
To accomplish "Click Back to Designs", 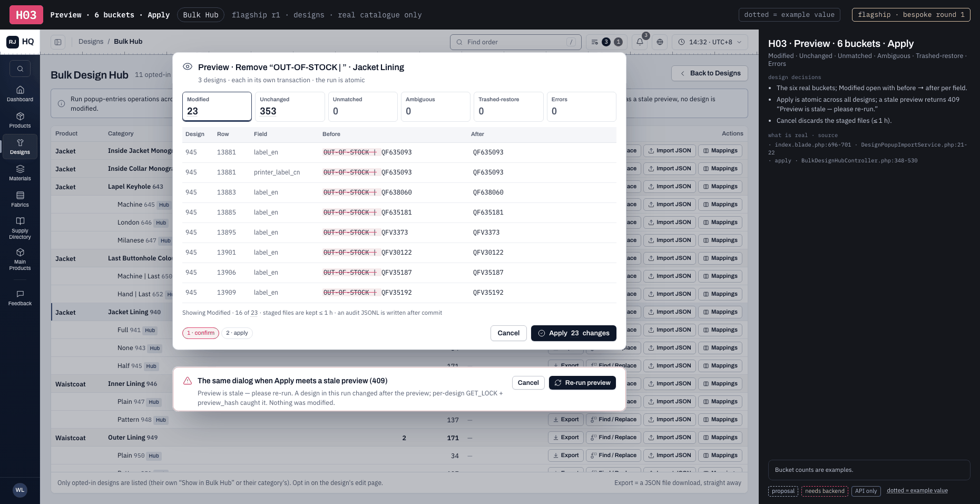I will point(710,73).
